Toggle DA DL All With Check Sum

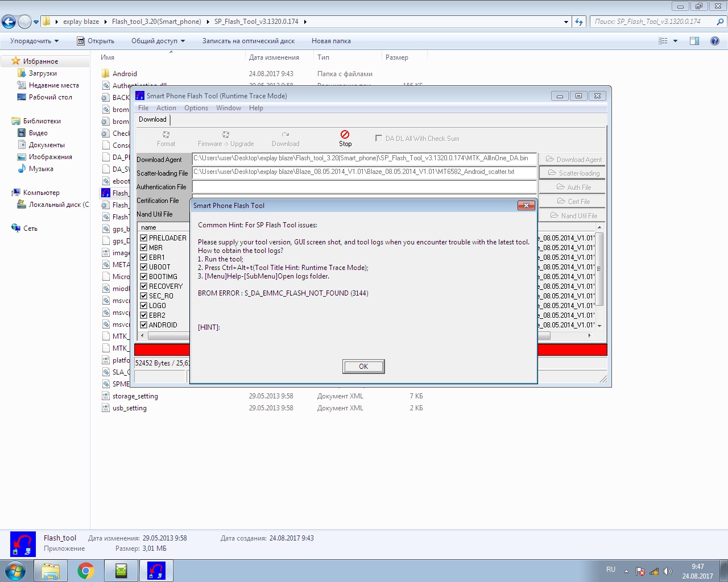pos(379,138)
